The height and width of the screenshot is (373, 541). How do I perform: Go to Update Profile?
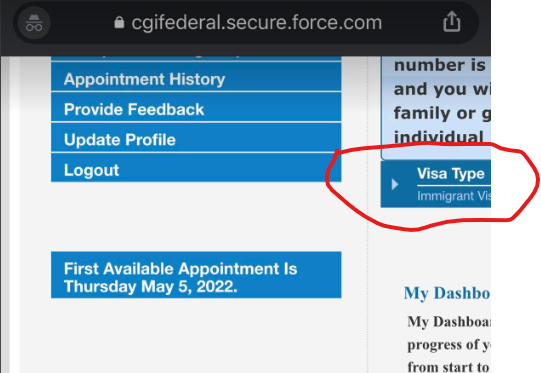[x=196, y=138]
